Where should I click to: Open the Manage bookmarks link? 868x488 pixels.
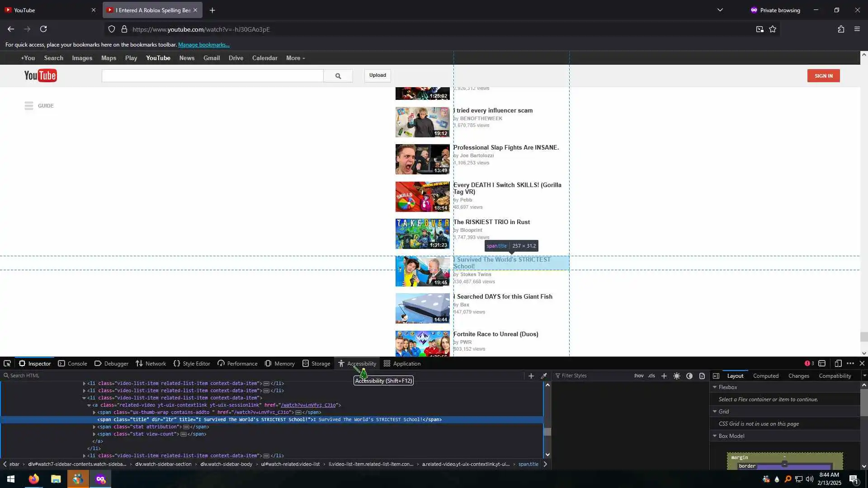(203, 45)
